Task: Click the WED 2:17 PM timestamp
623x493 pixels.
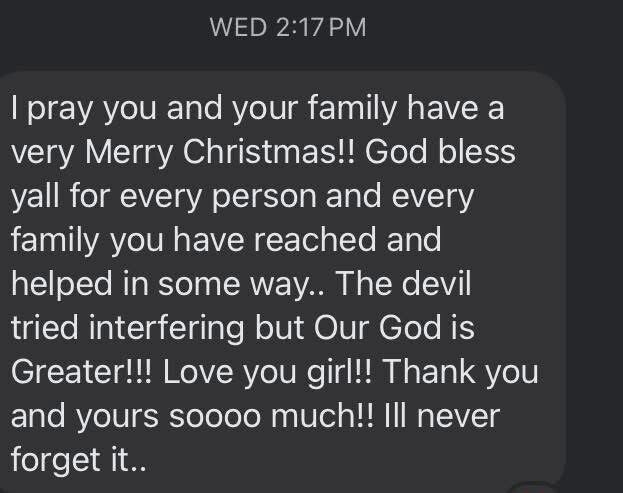Action: pyautogui.click(x=287, y=27)
